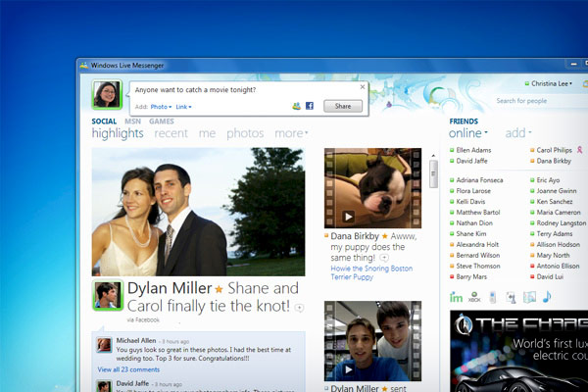Open the add friends dropdown
Screen dimensions: 588x392
pyautogui.click(x=518, y=133)
